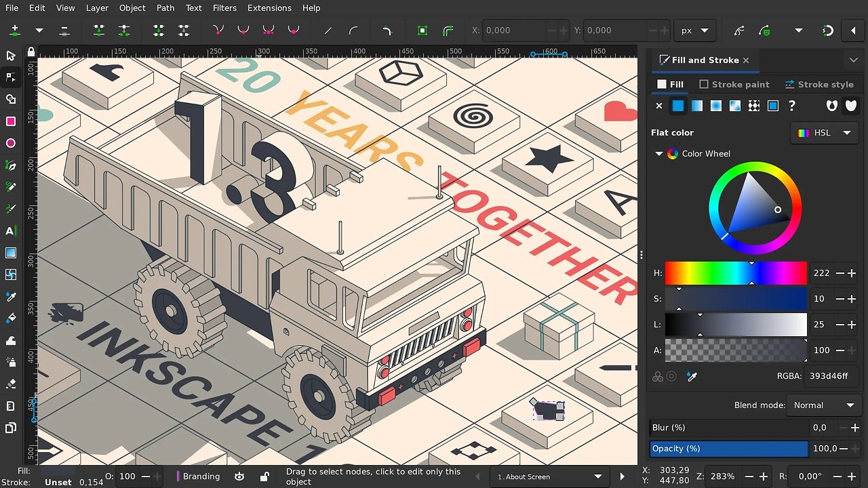Viewport: 868px width, 488px height.
Task: Open the docked dialogs chevron menu
Action: (x=853, y=60)
